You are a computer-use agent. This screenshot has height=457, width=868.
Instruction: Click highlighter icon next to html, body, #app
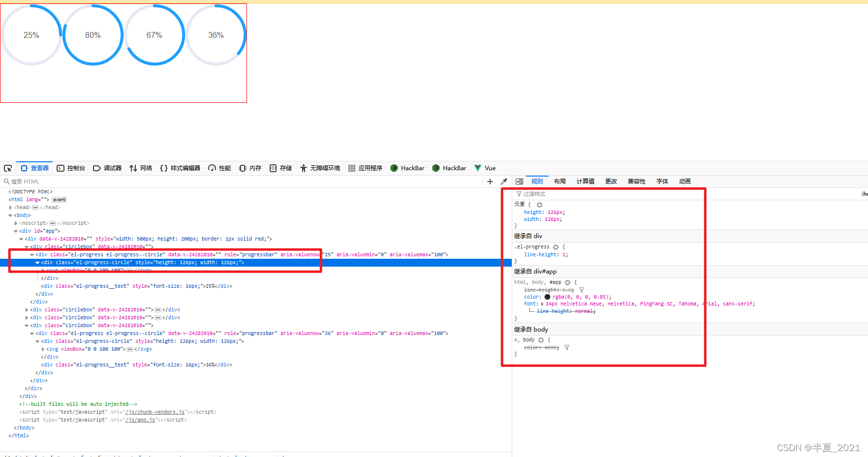pyautogui.click(x=568, y=282)
